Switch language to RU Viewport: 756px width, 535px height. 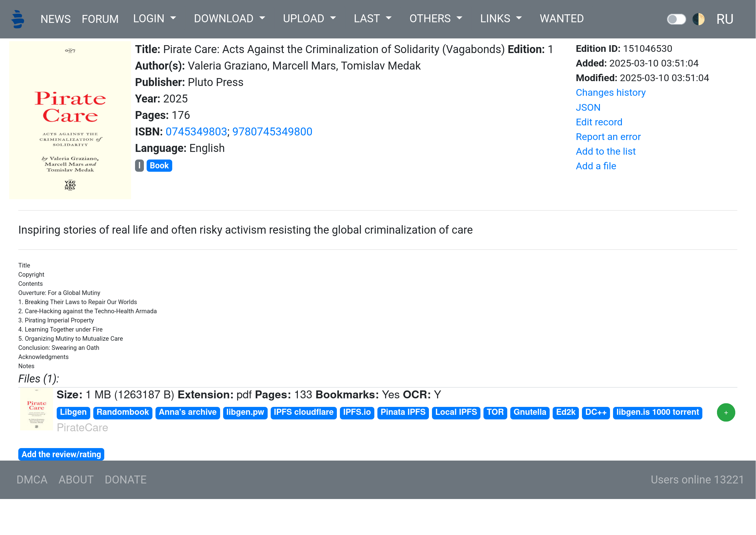coord(724,19)
